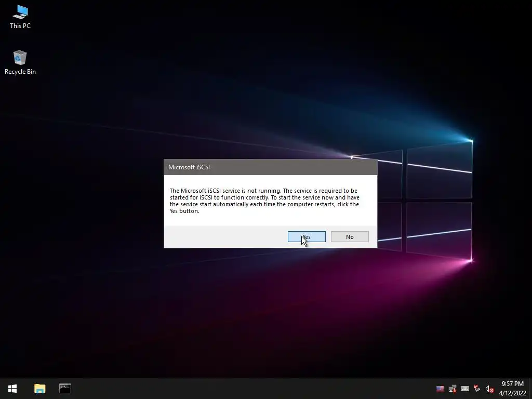The width and height of the screenshot is (532, 399).
Task: Open the Windows Start menu
Action: (12, 389)
